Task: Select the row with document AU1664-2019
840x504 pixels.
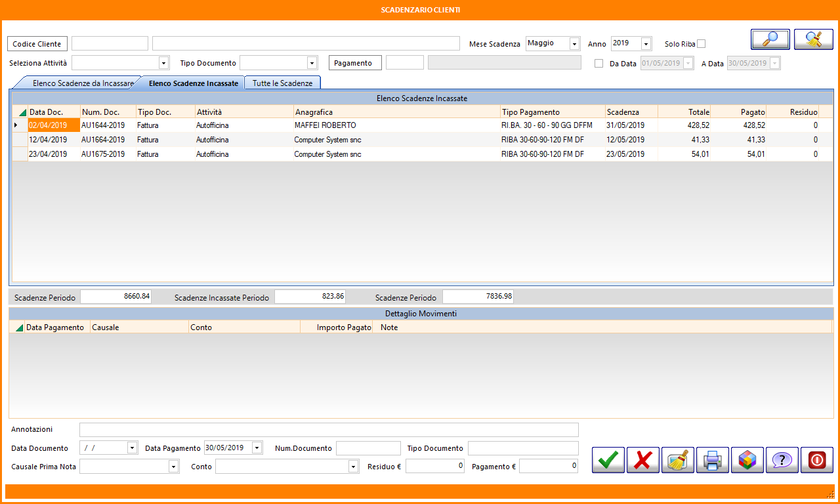Action: [423, 140]
